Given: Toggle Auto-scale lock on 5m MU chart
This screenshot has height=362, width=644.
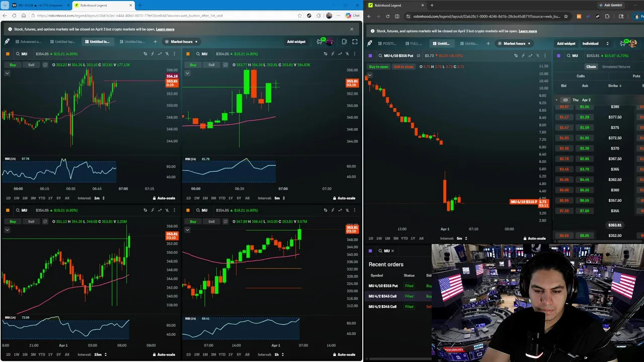Looking at the screenshot, I should (x=344, y=198).
